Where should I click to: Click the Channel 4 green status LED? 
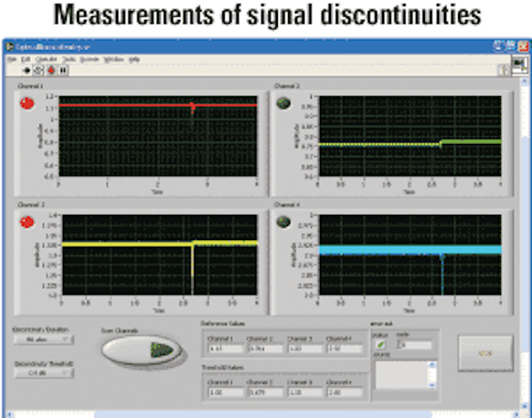tap(284, 222)
